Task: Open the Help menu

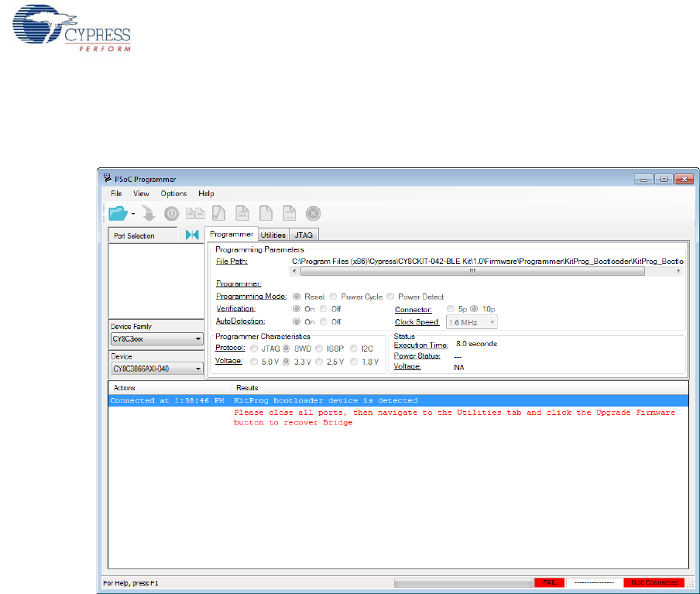Action: [206, 194]
